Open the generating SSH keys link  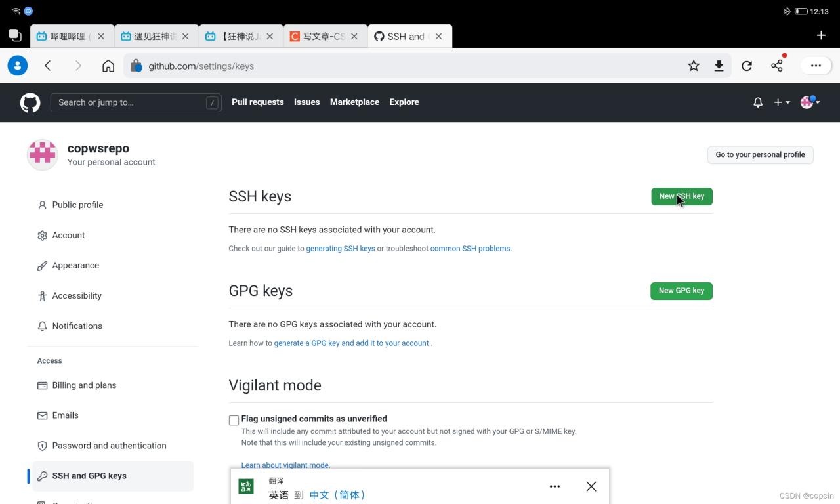[340, 249]
